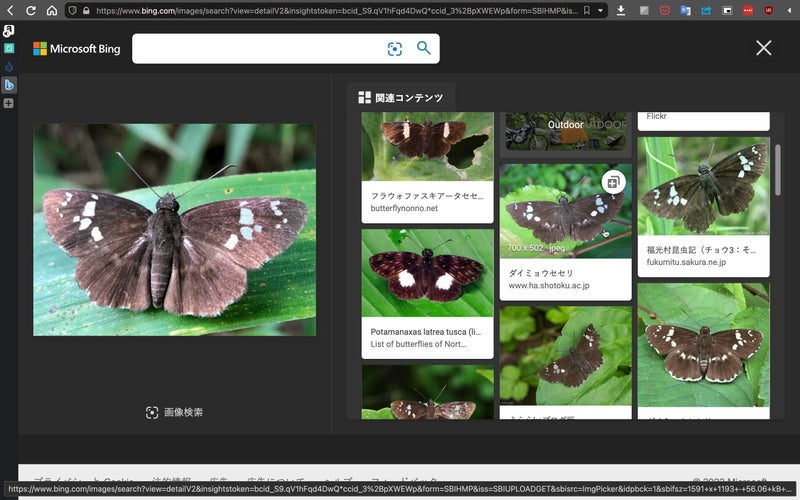Open the Pocket extension icon
This screenshot has height=500, width=800.
click(664, 10)
